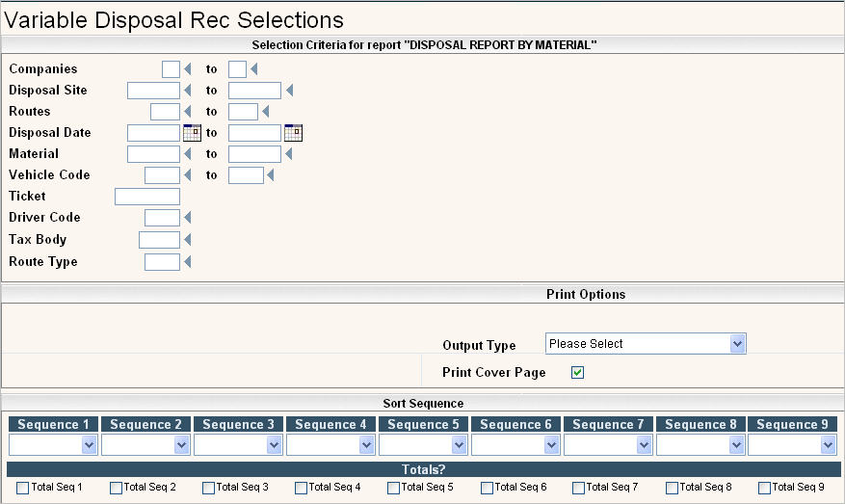
Task: Open the Sequence 3 dropdown
Action: pos(238,445)
